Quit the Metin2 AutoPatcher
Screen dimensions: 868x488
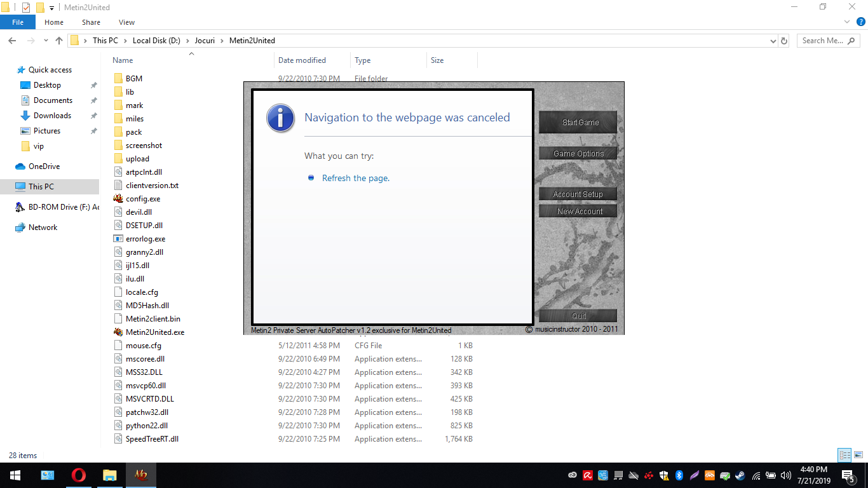[578, 316]
